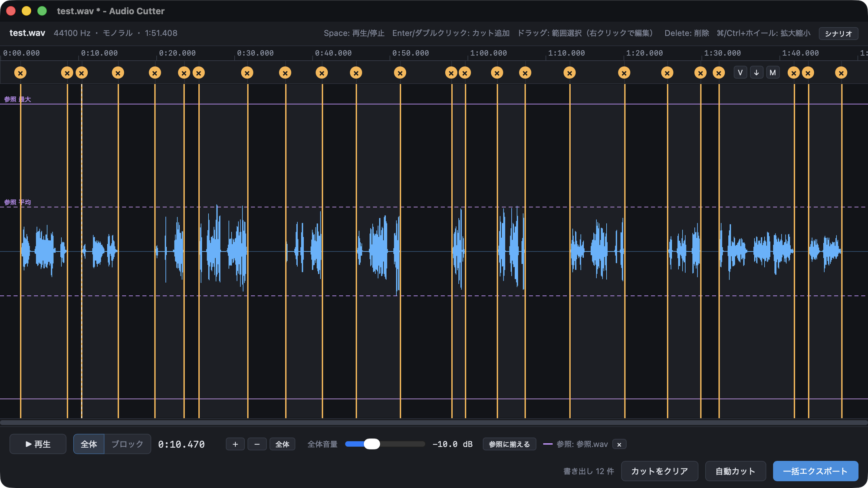Click the 参照 最大 reference line label
Viewport: 868px width, 488px height.
[17, 99]
